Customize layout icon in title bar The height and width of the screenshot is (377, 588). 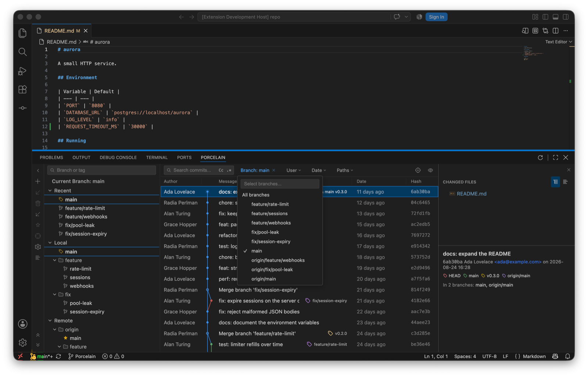coord(535,17)
